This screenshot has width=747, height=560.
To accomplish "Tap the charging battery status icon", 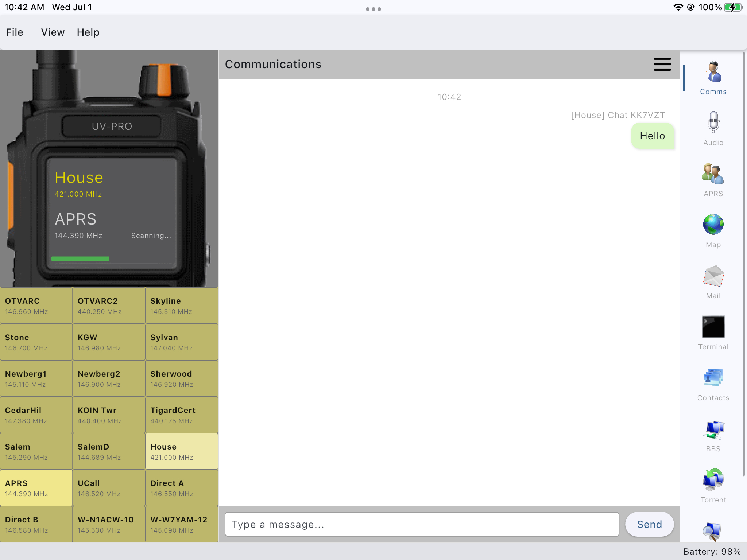I will (734, 7).
